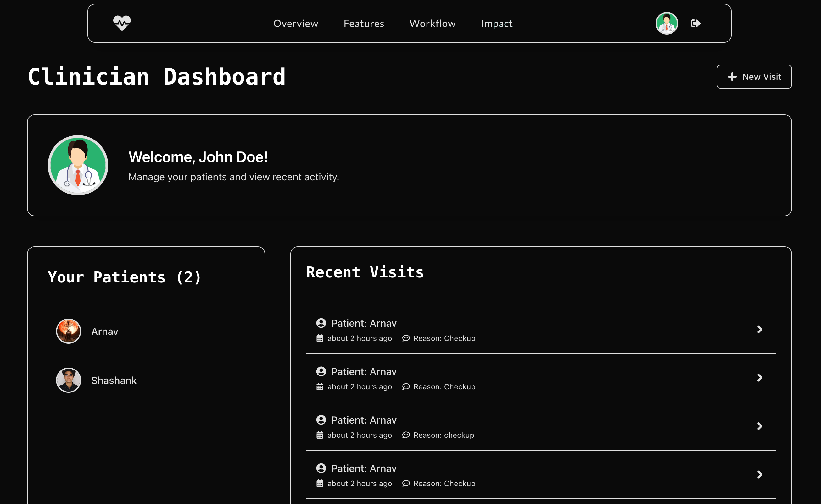The height and width of the screenshot is (504, 821).
Task: Click first visit's user circle icon
Action: (321, 323)
